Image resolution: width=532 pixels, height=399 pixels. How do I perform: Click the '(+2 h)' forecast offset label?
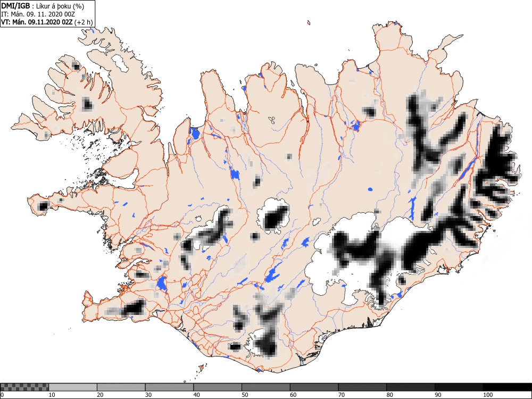[x=83, y=22]
